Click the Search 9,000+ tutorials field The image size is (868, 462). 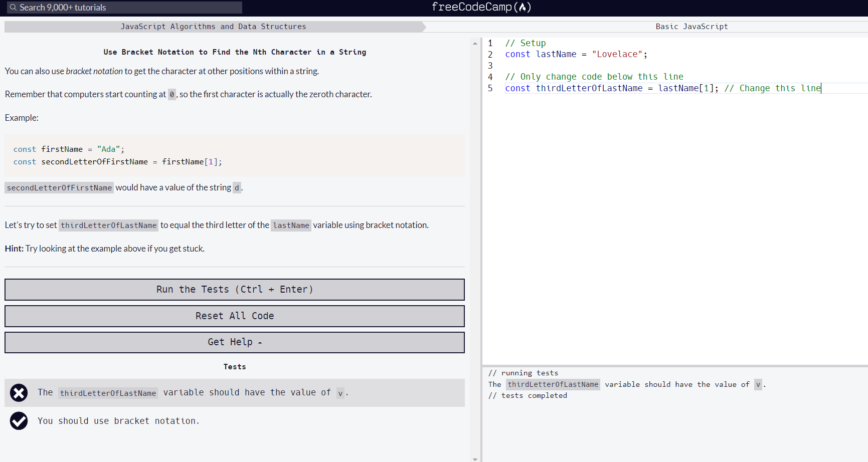click(123, 8)
